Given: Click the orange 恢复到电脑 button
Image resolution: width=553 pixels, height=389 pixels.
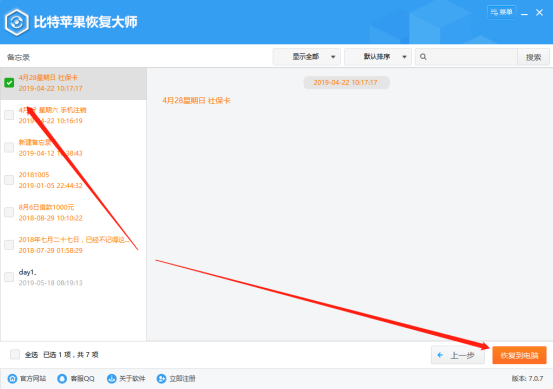Looking at the screenshot, I should pyautogui.click(x=519, y=355).
